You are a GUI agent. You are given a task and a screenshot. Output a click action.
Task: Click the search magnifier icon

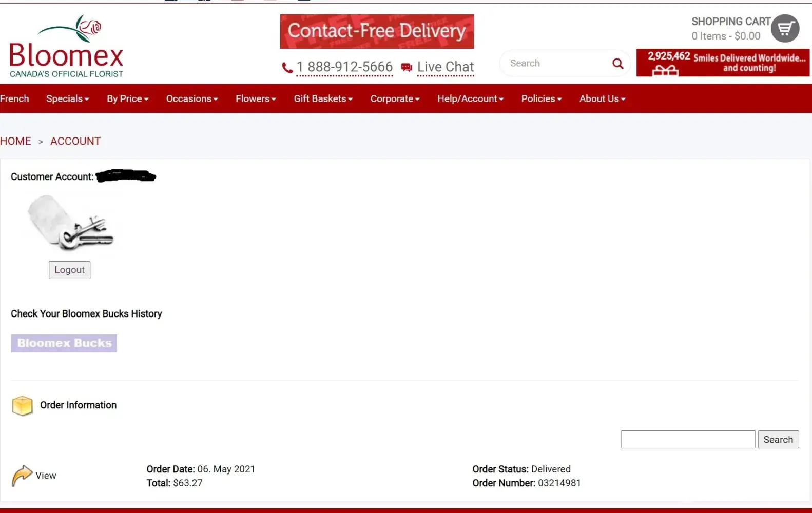click(617, 64)
